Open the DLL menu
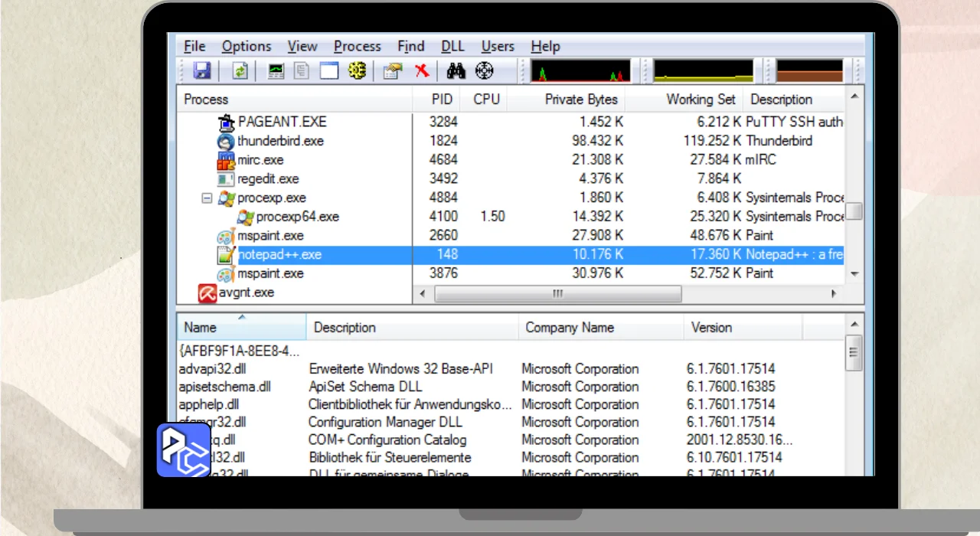 point(452,47)
